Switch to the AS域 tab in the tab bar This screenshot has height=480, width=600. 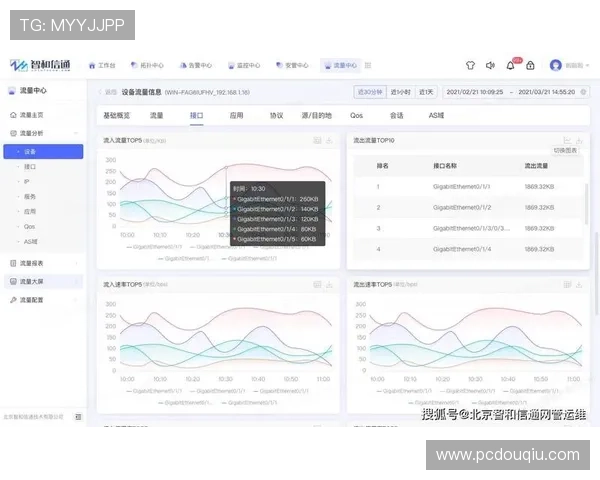436,115
